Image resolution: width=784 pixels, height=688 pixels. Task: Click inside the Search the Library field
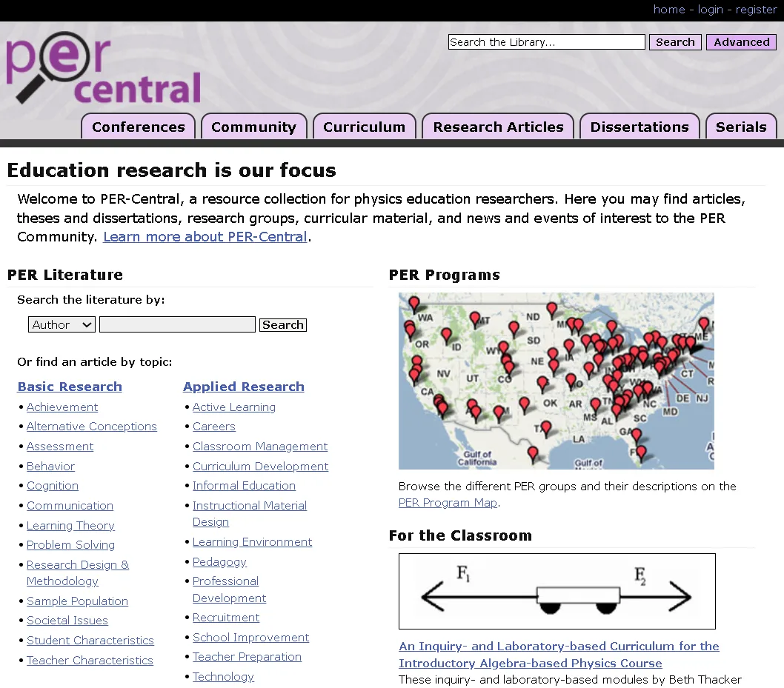(x=546, y=41)
